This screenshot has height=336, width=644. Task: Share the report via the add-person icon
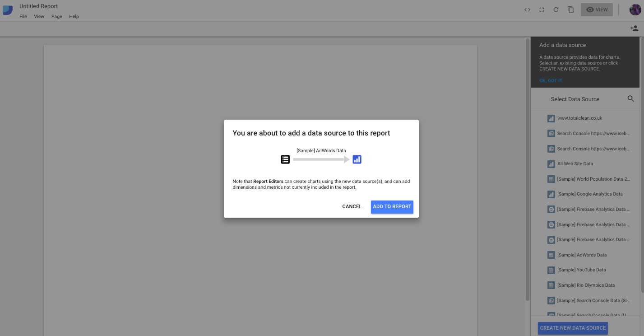[634, 28]
